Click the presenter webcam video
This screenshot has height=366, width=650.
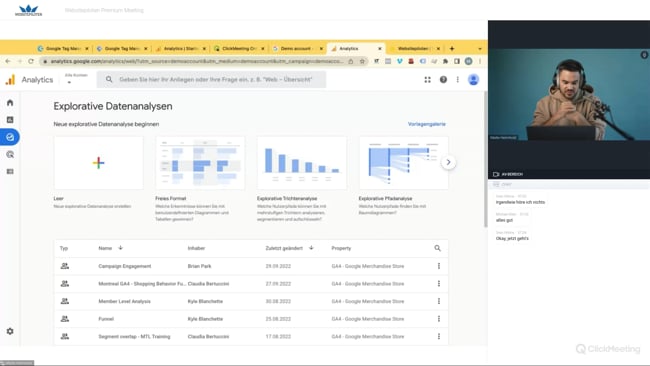(569, 95)
